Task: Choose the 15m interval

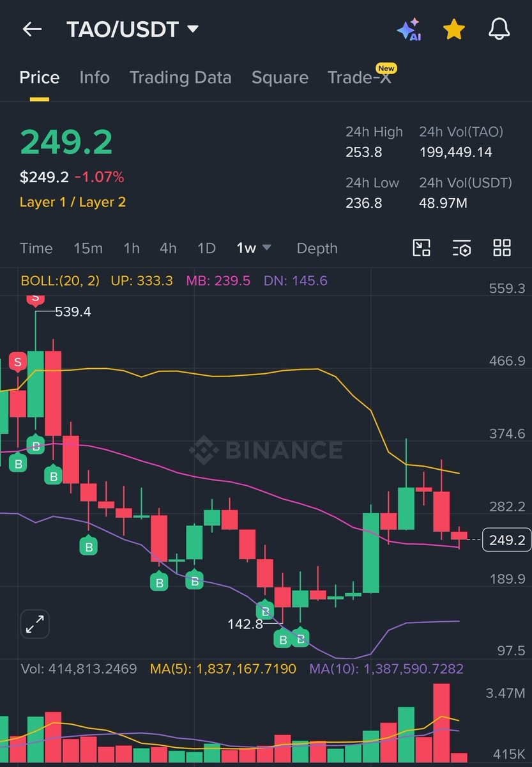Action: point(88,248)
